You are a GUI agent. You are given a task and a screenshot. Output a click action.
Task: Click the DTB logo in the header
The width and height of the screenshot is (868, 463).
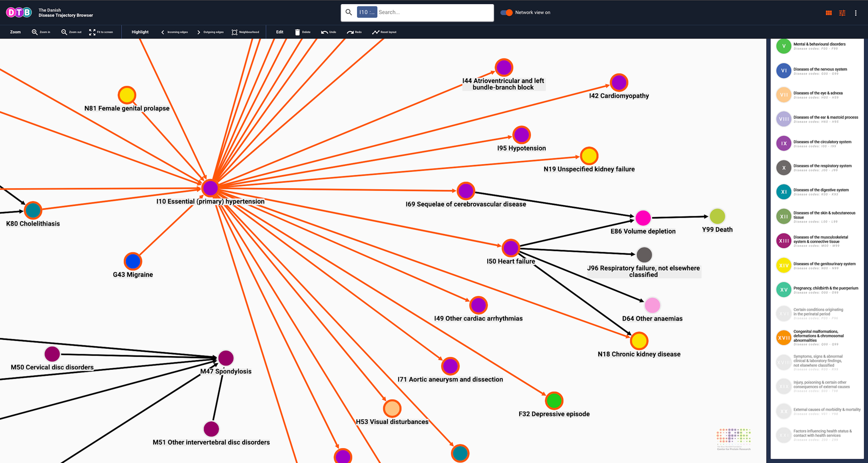point(19,12)
